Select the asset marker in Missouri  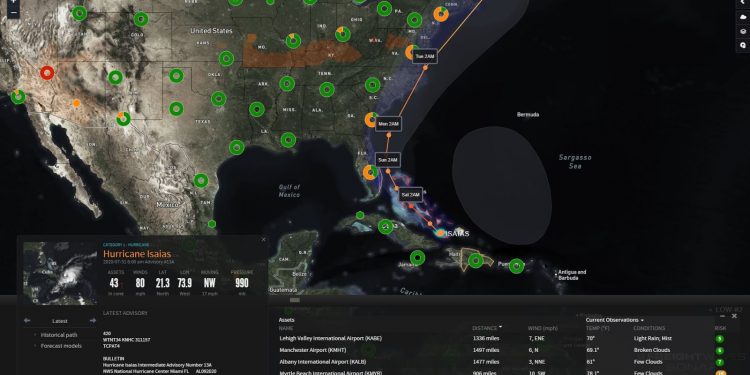coord(293,41)
